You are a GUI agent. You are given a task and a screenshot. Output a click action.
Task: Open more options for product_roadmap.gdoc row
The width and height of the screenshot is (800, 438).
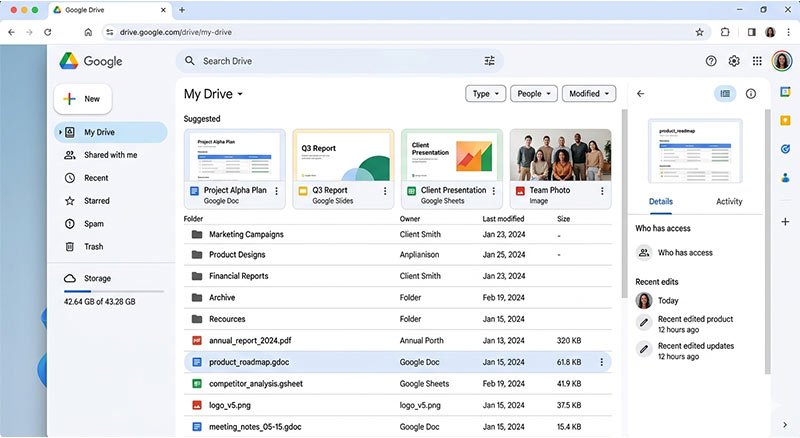(x=601, y=362)
